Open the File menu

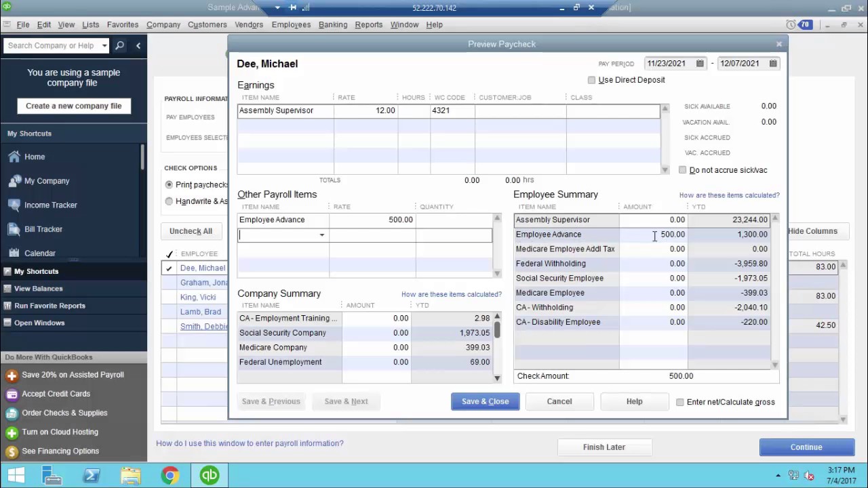pyautogui.click(x=23, y=24)
